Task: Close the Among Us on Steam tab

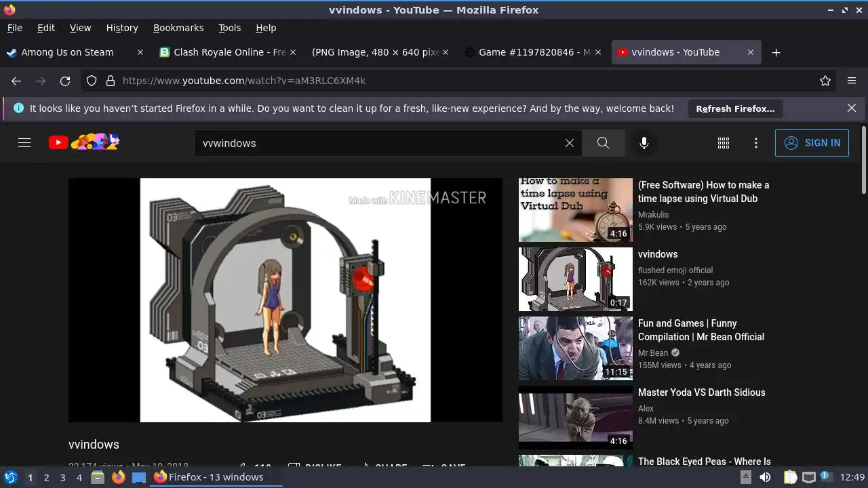Action: tap(140, 52)
